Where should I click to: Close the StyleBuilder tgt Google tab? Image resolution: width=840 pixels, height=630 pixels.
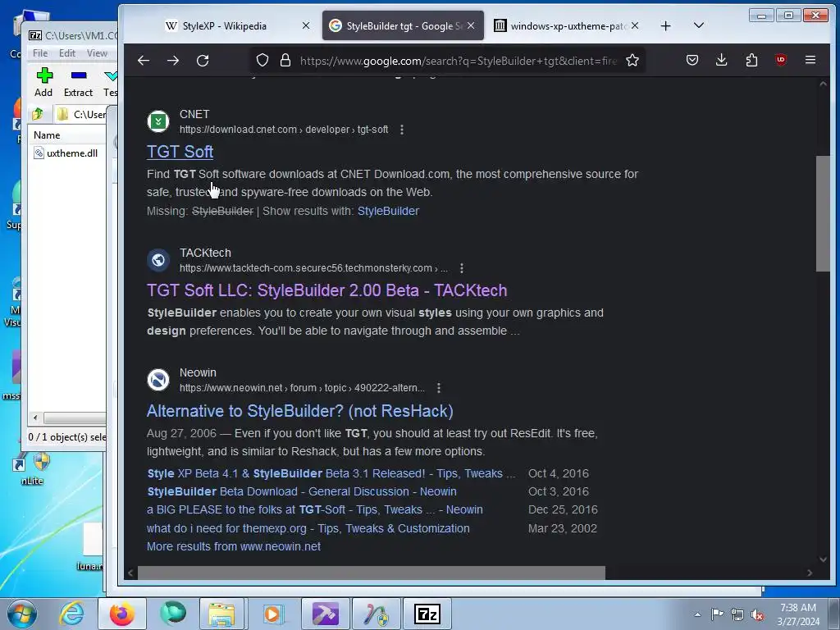click(470, 25)
